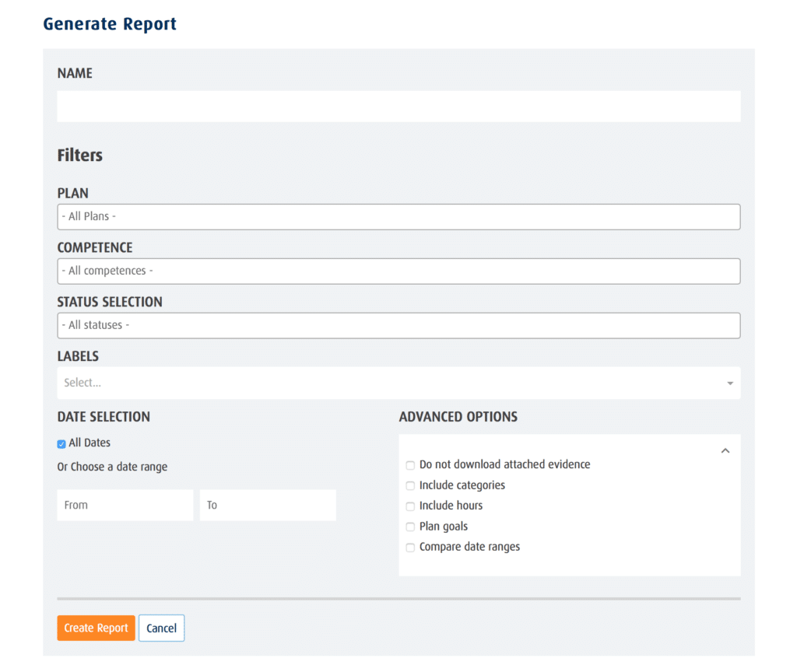Viewport: 797px width, 672px height.
Task: Click the Labels dropdown arrow icon
Action: [x=729, y=383]
